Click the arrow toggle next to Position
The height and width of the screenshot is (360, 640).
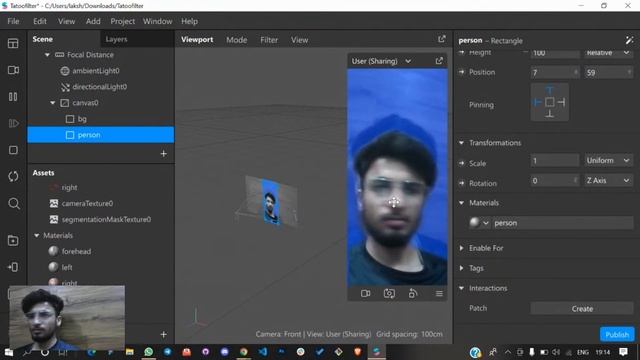click(x=461, y=72)
